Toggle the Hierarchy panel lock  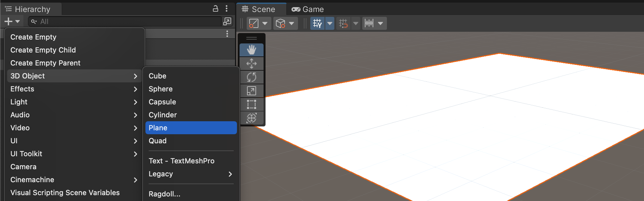215,9
